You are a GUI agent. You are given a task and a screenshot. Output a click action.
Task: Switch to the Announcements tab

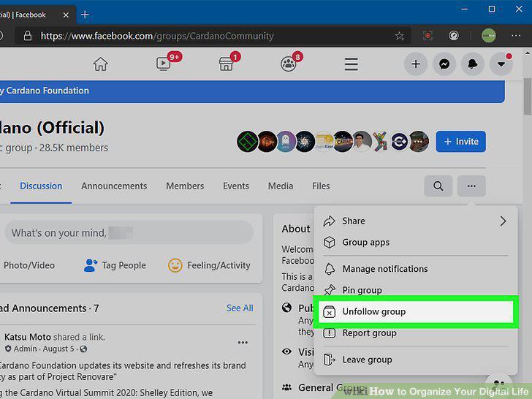click(114, 186)
